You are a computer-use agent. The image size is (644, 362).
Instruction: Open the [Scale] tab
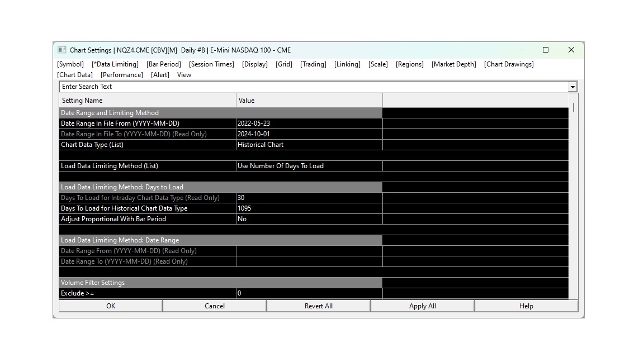(x=378, y=64)
